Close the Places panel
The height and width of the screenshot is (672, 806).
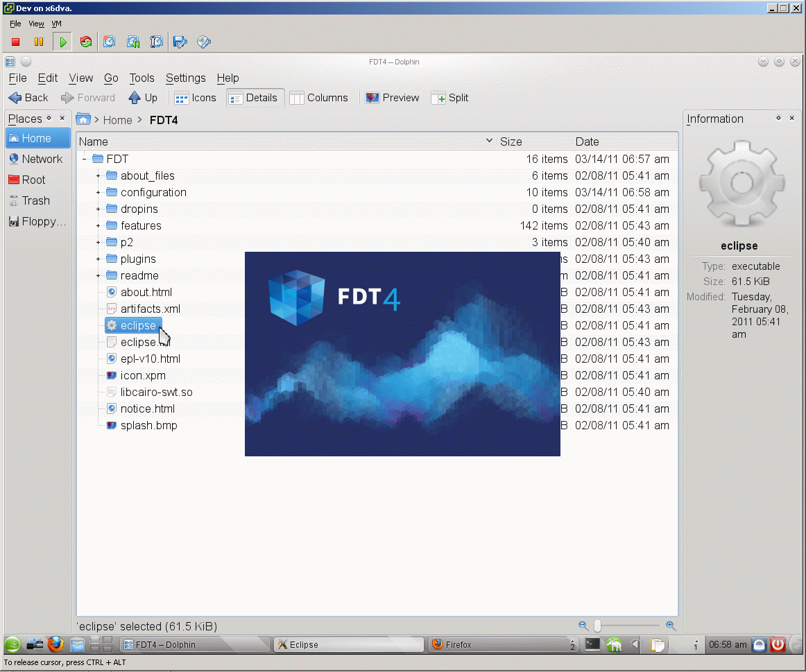point(62,118)
